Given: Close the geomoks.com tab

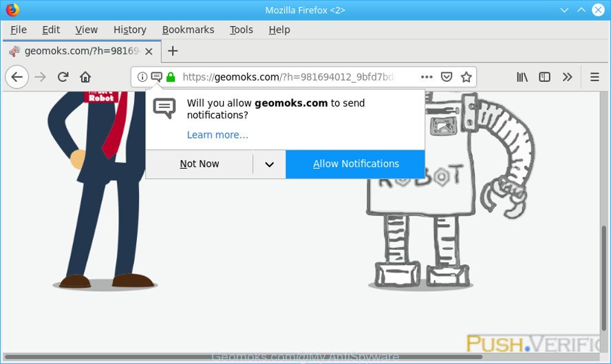Looking at the screenshot, I should pos(149,52).
